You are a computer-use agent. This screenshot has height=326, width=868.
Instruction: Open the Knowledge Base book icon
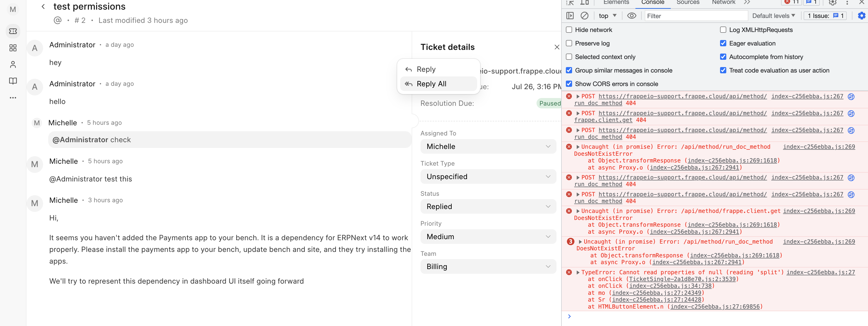click(x=13, y=81)
